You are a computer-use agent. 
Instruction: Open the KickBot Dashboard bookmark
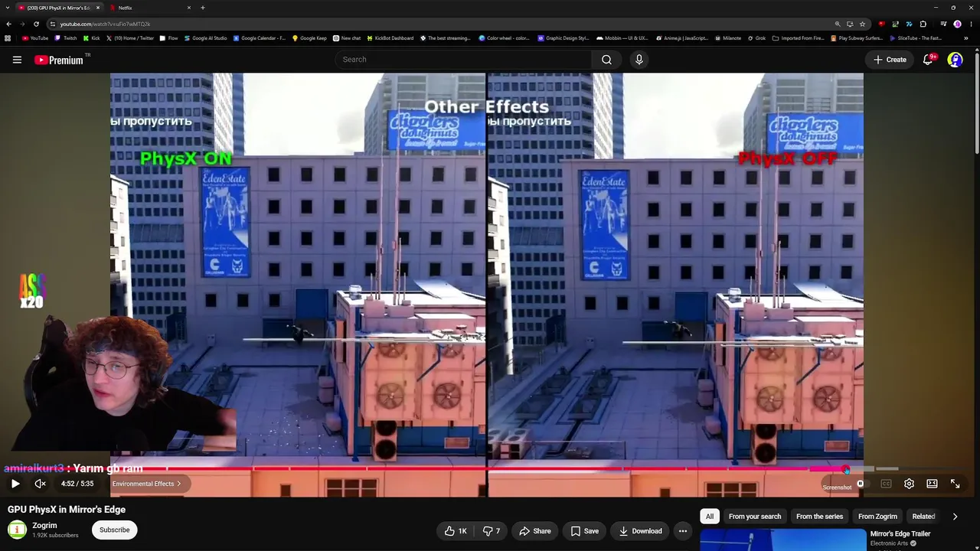point(390,38)
